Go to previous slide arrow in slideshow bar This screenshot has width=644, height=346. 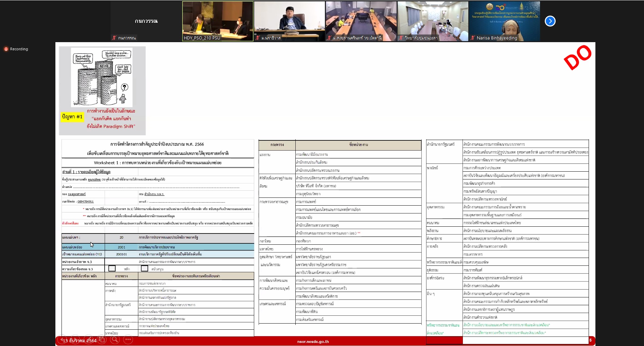[62, 340]
